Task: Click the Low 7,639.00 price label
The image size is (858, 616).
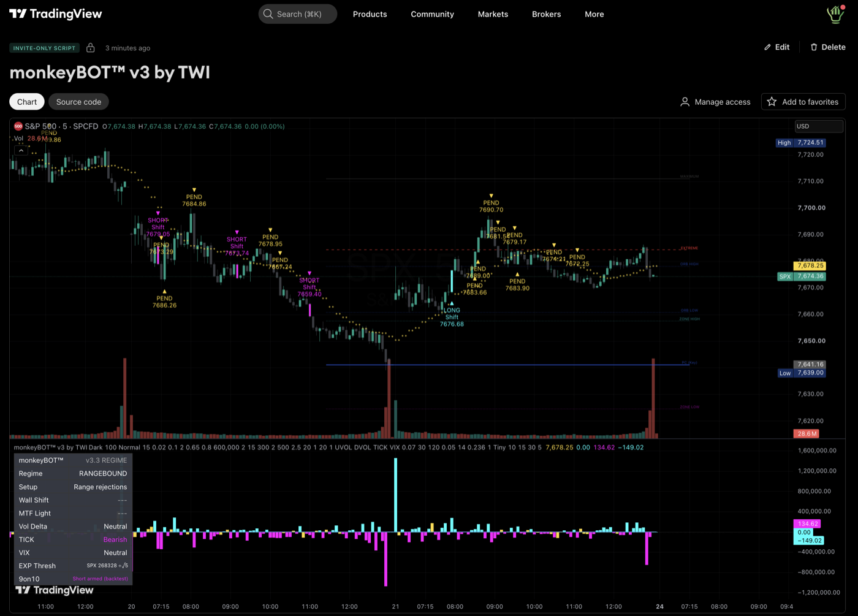Action: (802, 373)
